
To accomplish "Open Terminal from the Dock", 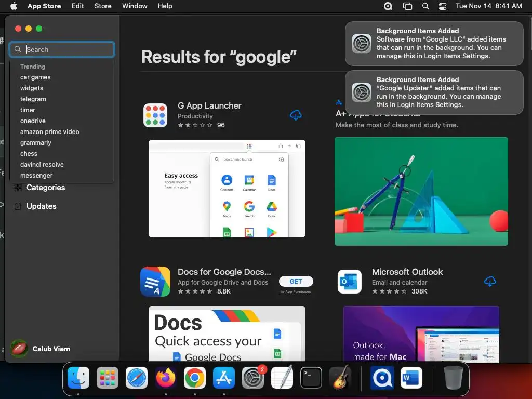I will [x=311, y=378].
